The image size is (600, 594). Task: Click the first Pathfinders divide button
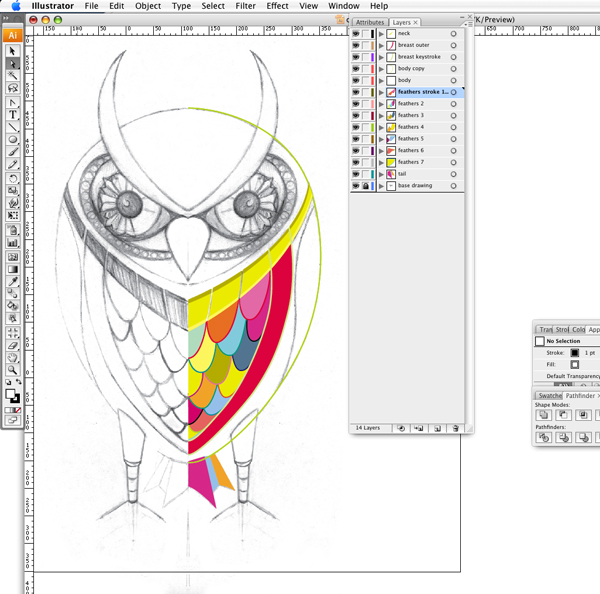pyautogui.click(x=543, y=437)
